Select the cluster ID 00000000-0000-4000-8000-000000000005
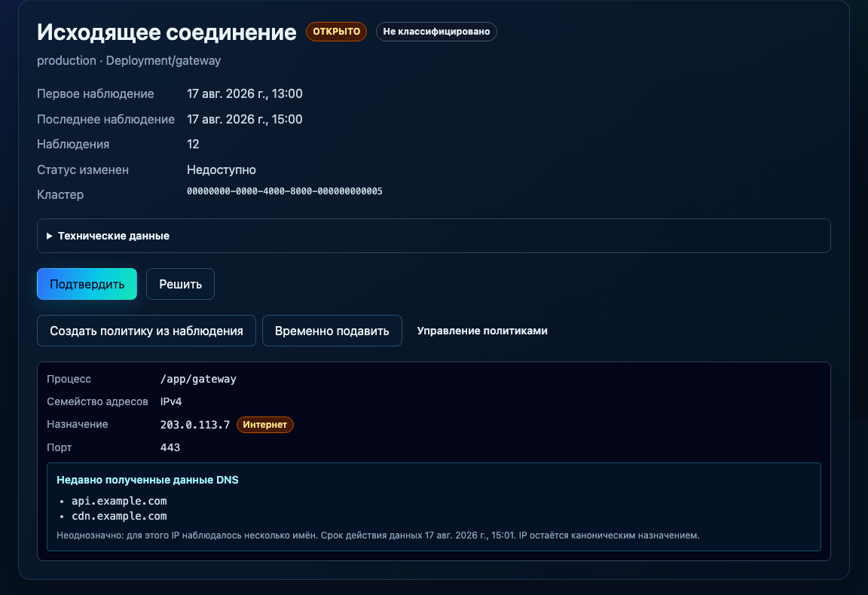Viewport: 868px width, 595px height. (x=285, y=191)
